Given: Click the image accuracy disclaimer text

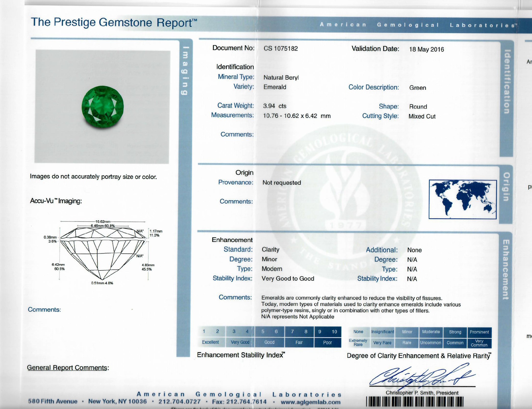Looking at the screenshot, I should click(93, 176).
